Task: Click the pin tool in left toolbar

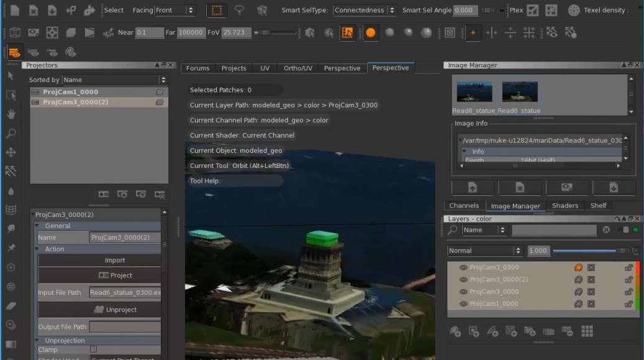Action: click(x=11, y=248)
